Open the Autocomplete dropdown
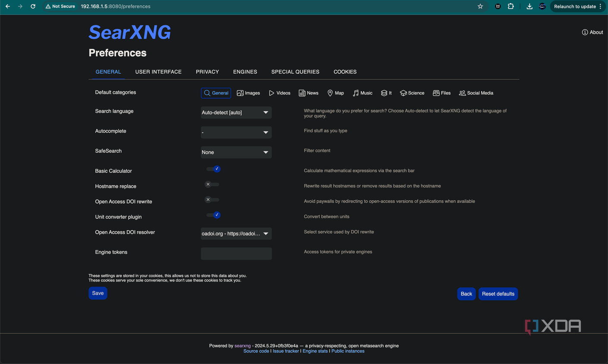Viewport: 608px width, 364px height. [x=236, y=132]
